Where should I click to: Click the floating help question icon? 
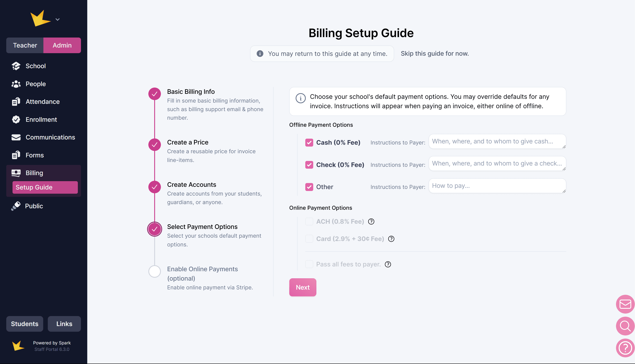pos(625,348)
